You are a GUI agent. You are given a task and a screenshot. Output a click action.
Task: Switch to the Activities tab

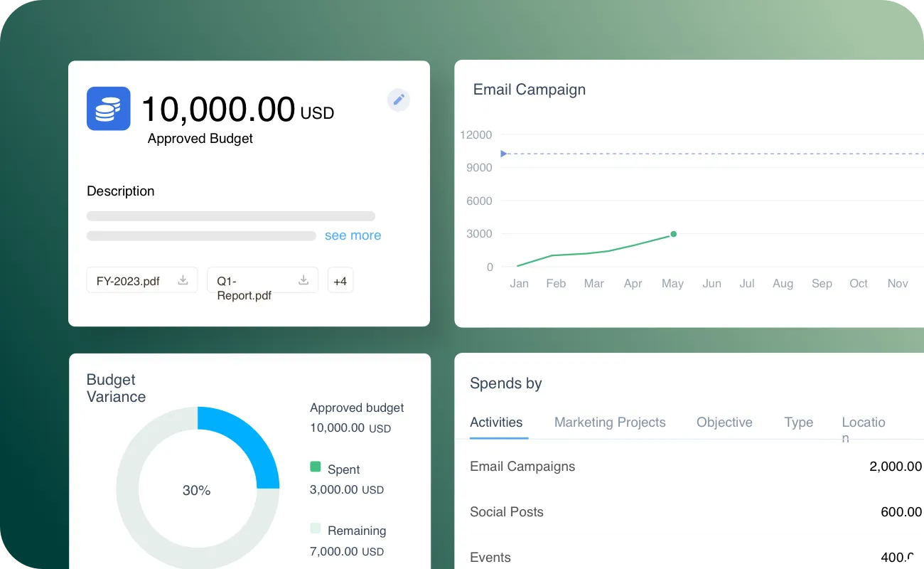496,422
